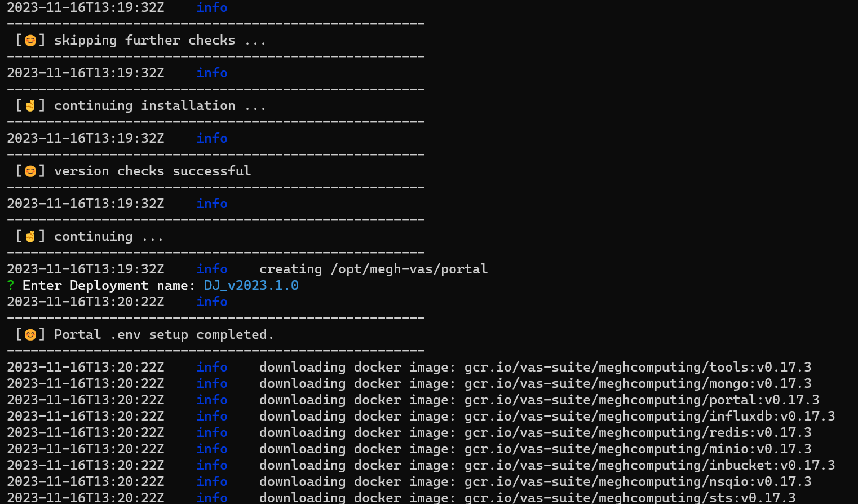Click the tools:v0.17.3 docker image path
The width and height of the screenshot is (858, 504).
pos(638,368)
